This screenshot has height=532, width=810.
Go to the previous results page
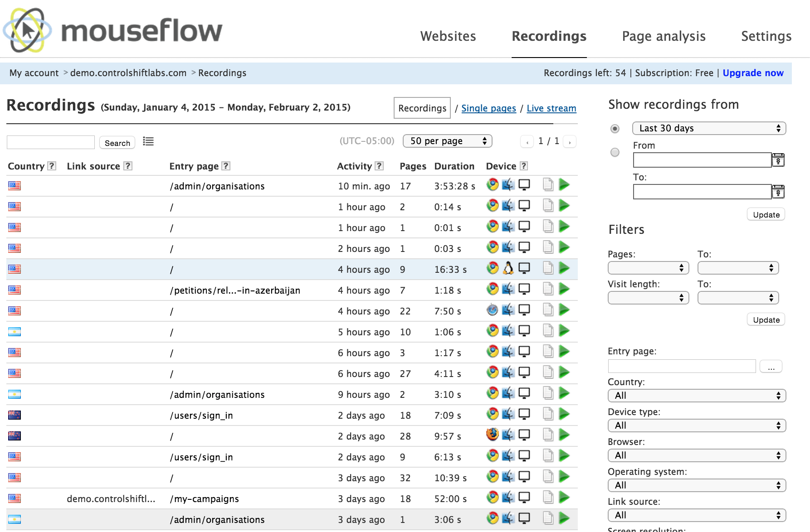pyautogui.click(x=527, y=142)
